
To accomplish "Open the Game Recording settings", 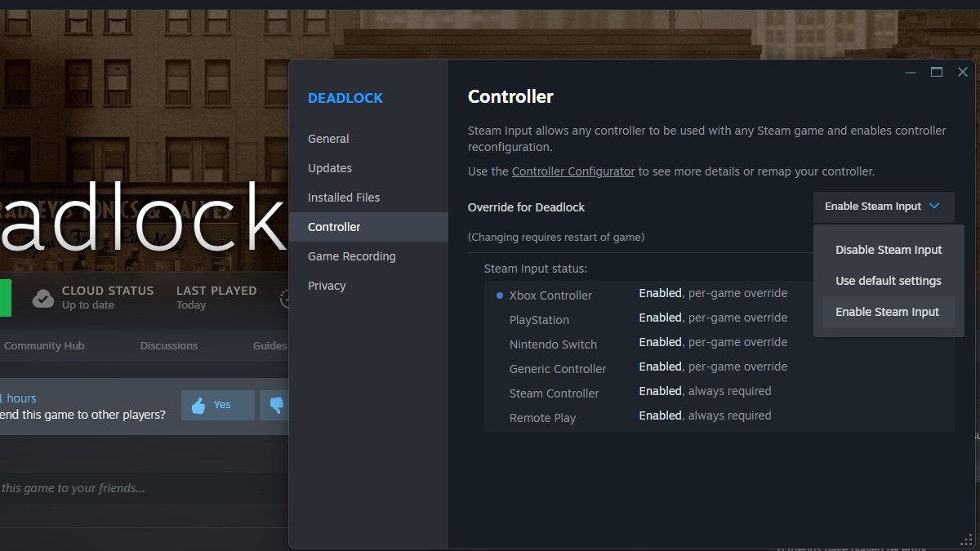I will click(351, 256).
